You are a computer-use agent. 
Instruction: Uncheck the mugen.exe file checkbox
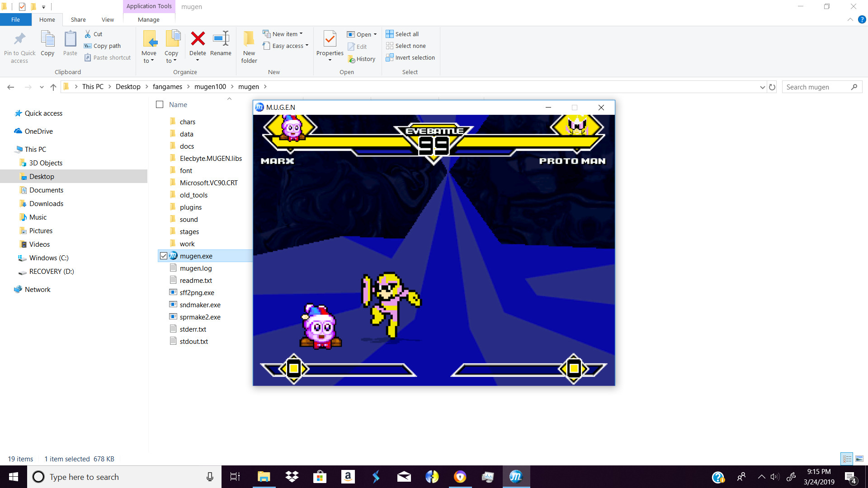164,256
